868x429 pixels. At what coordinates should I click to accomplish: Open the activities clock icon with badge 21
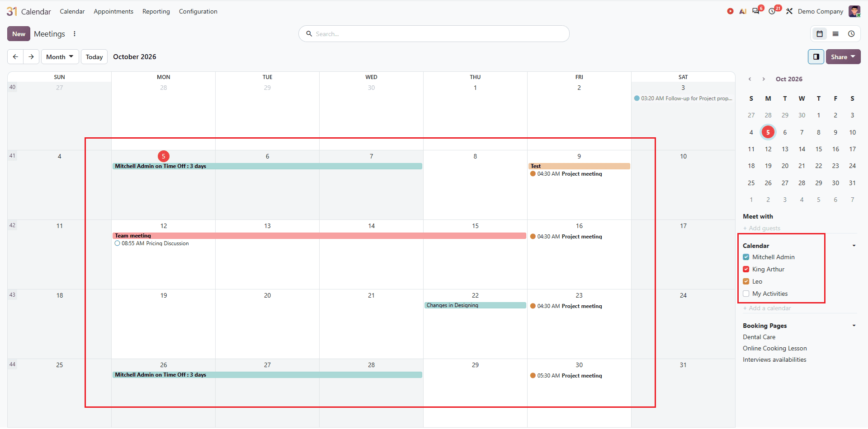pos(772,11)
